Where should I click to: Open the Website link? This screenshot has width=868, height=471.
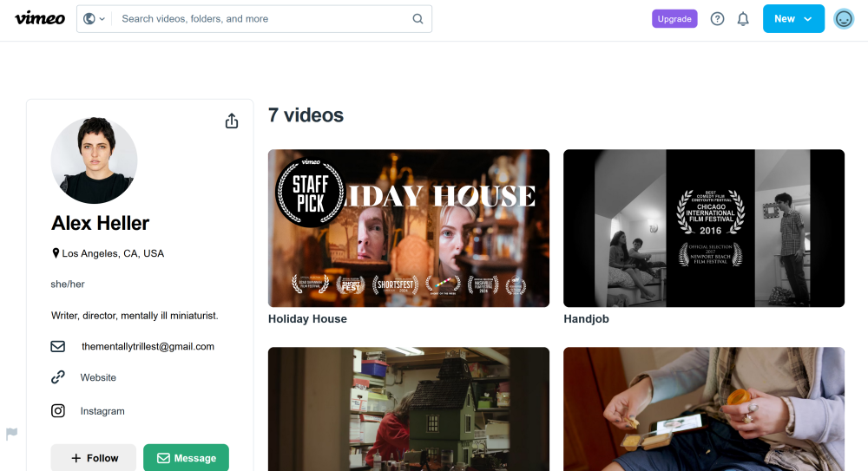[x=98, y=377]
